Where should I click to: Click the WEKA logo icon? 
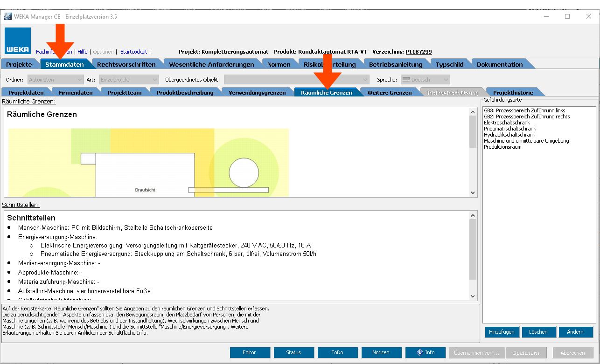(18, 41)
